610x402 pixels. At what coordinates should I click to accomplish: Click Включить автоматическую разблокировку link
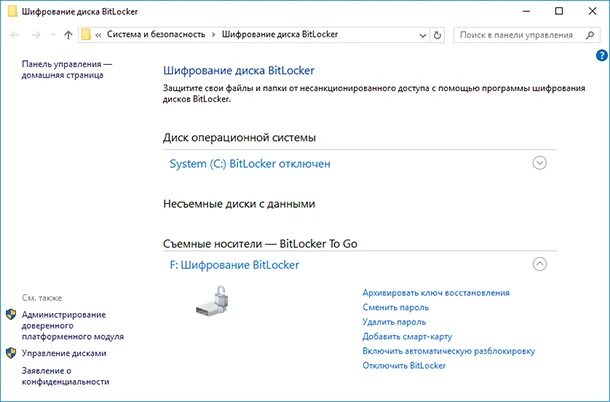(449, 351)
